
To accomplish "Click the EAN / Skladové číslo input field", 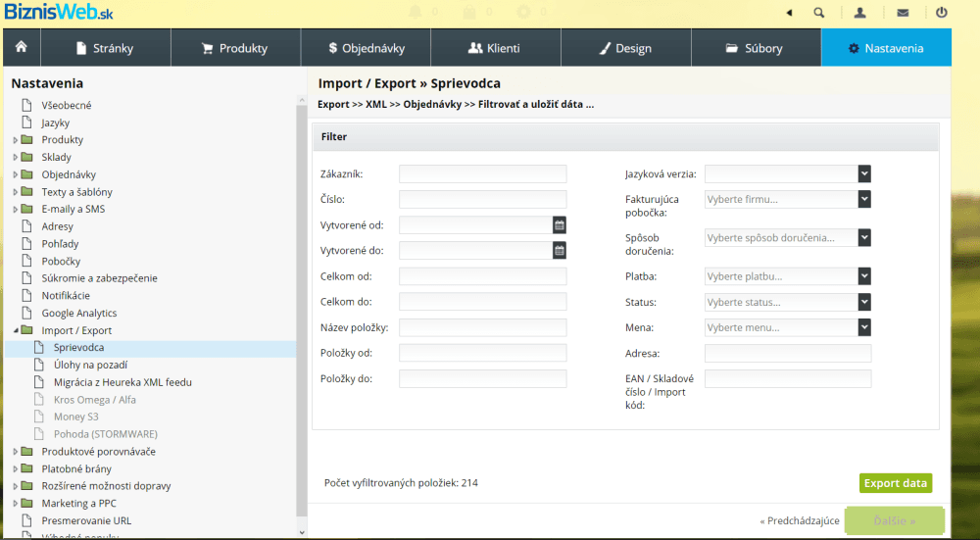I will pos(788,378).
